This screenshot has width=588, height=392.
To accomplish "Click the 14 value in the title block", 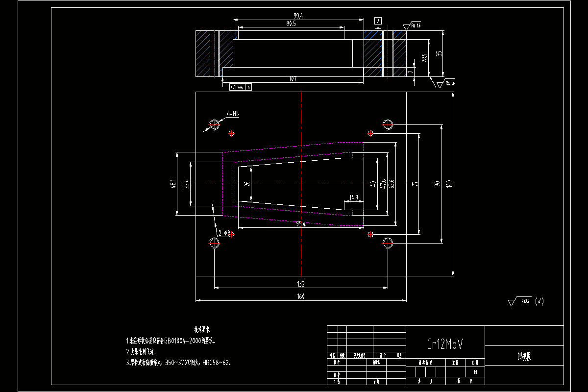I will [x=474, y=372].
